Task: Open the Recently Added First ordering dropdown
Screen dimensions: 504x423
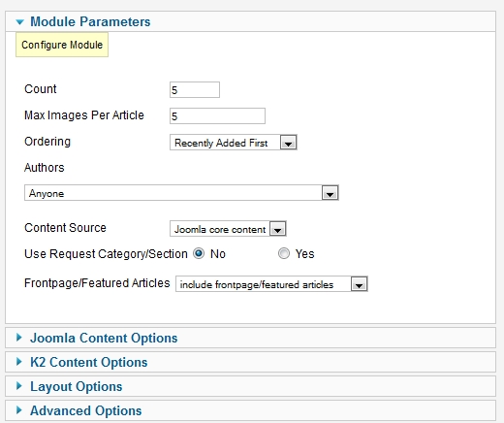Action: coord(234,143)
